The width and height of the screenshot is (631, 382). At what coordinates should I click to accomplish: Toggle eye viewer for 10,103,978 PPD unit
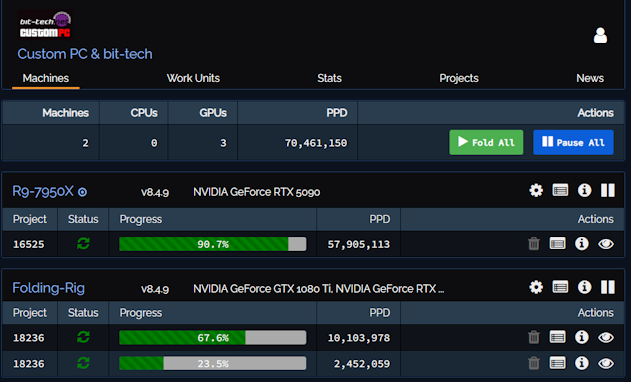coord(606,337)
